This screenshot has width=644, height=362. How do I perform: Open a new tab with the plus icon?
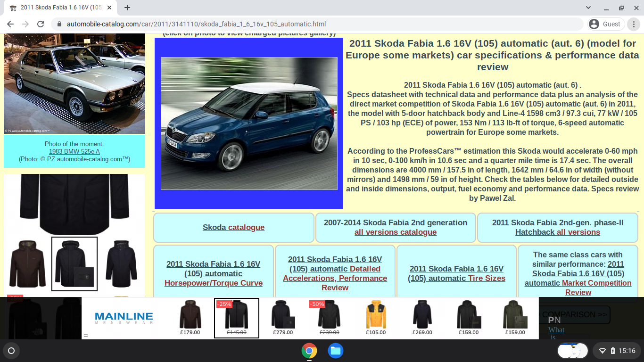tap(127, 8)
